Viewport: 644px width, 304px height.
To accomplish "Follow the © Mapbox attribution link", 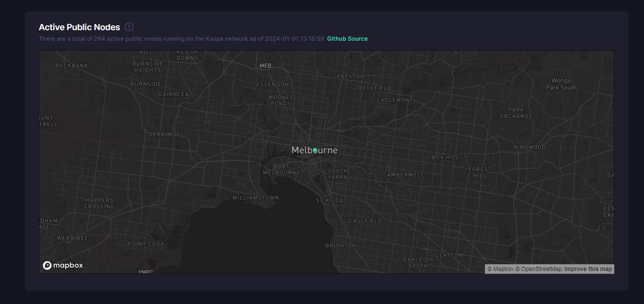I will (500, 269).
